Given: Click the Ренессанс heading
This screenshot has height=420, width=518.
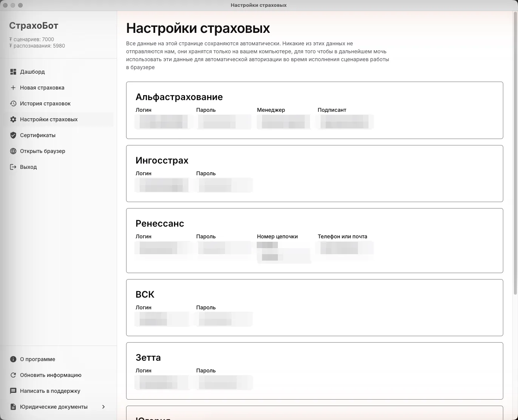Looking at the screenshot, I should 160,224.
